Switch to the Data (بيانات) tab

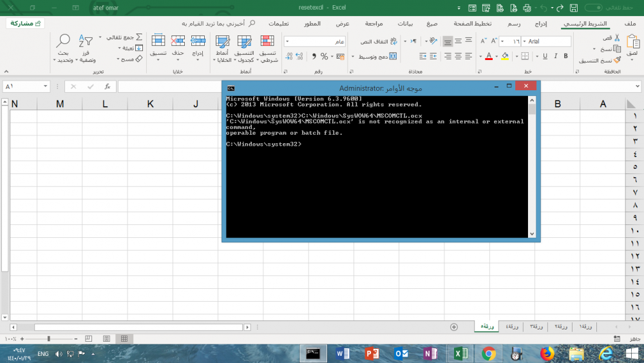click(405, 24)
